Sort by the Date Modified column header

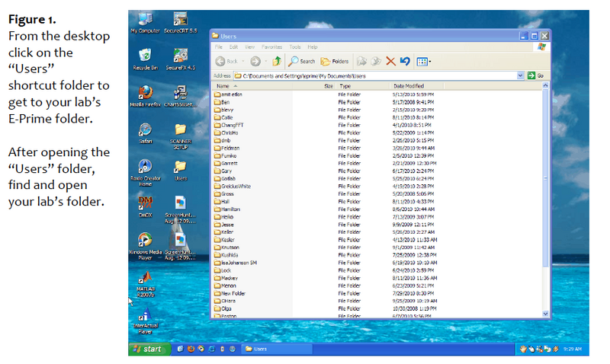point(416,86)
